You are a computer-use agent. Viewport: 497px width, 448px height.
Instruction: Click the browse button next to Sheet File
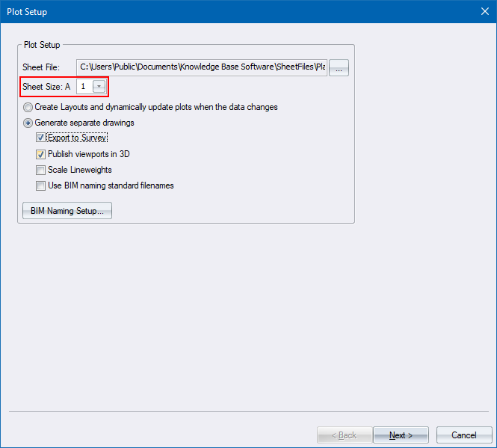click(x=339, y=68)
